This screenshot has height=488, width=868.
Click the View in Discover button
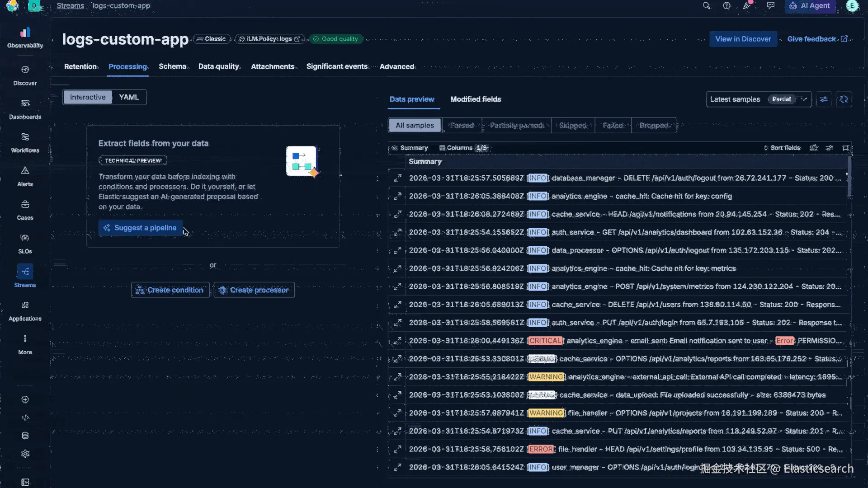tap(743, 39)
